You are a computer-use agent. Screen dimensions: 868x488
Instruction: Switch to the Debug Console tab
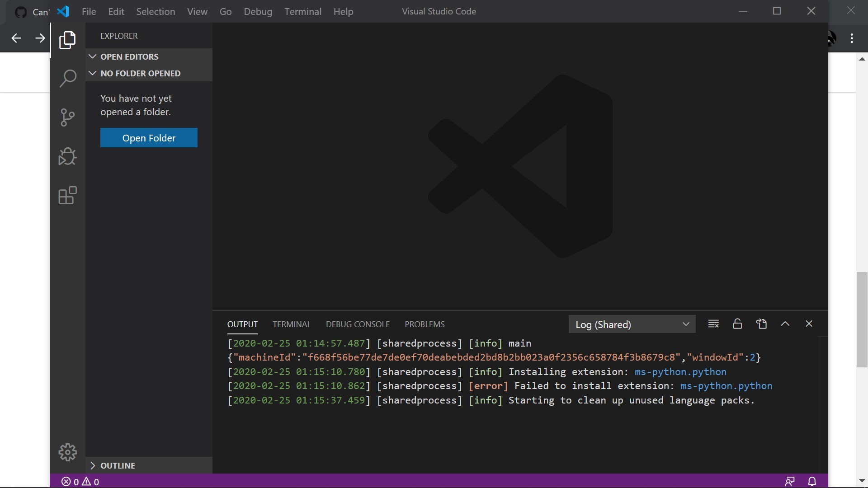point(358,324)
